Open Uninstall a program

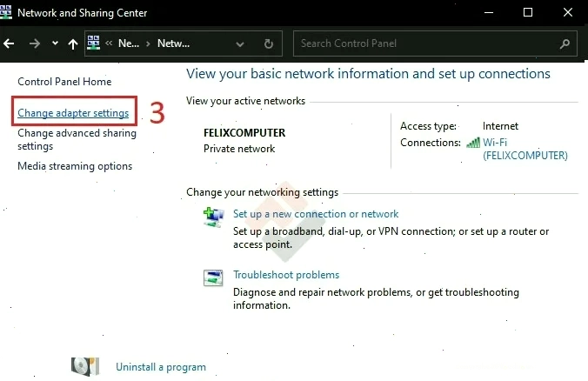[161, 367]
